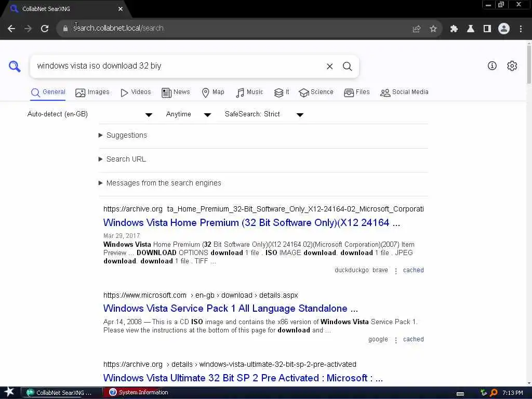The image size is (532, 399).
Task: Reload the page
Action: [45, 29]
